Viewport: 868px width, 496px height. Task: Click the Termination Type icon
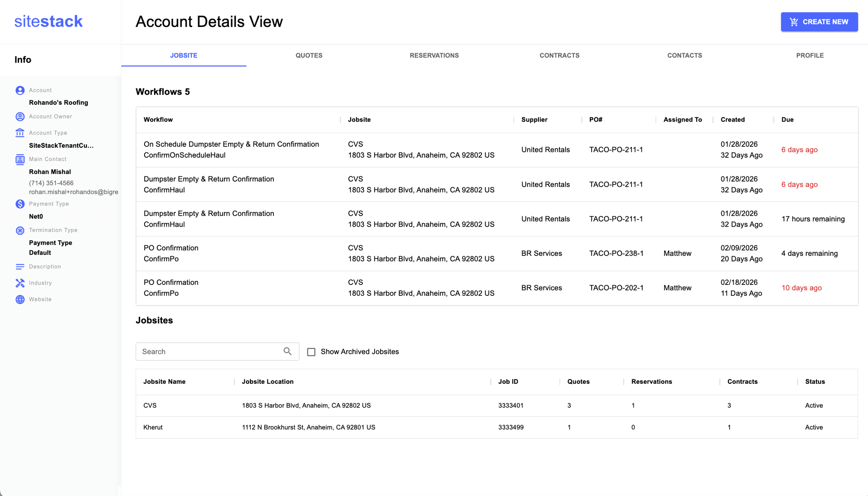pyautogui.click(x=20, y=230)
